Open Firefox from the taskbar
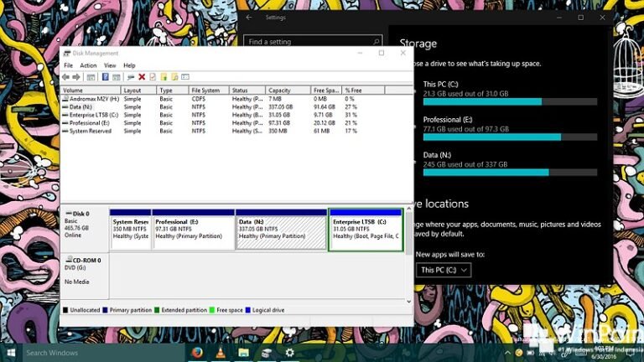 [197, 353]
